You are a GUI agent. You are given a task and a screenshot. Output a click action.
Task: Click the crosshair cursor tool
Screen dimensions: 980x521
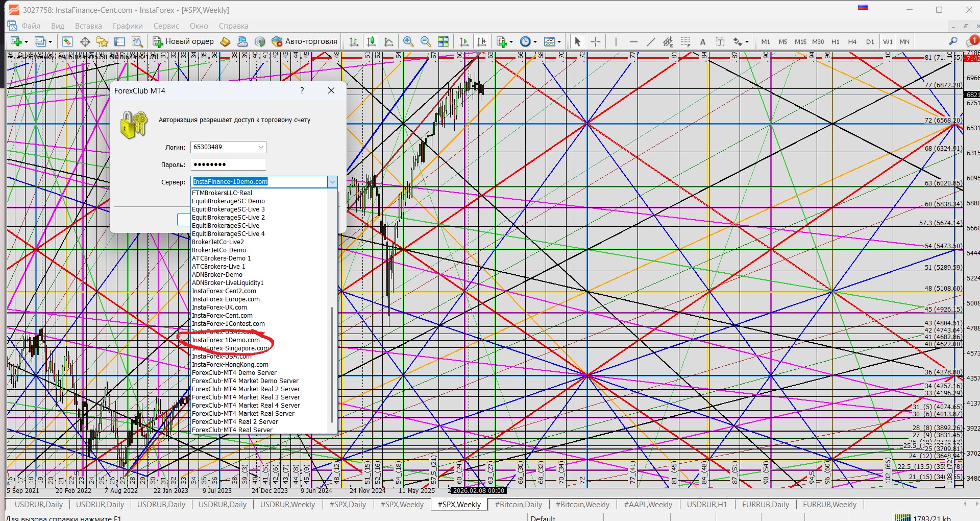(595, 42)
